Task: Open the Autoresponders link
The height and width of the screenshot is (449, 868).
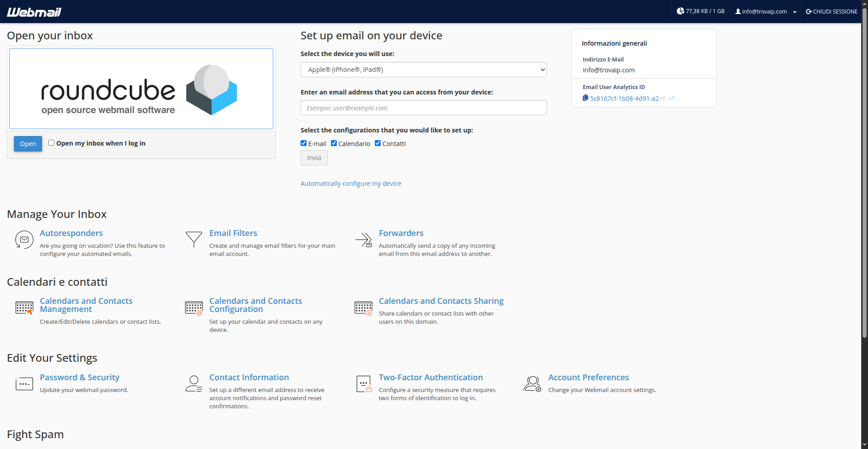Action: 71,233
